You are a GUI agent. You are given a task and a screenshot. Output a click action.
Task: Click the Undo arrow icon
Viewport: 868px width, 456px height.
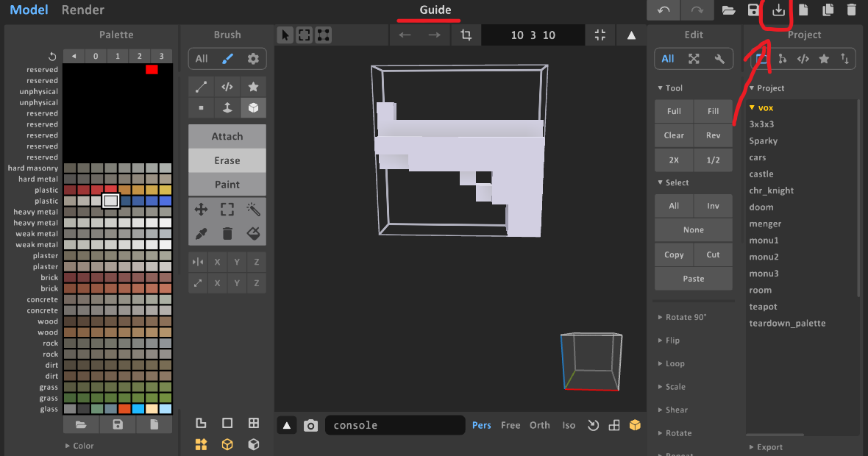tap(664, 10)
